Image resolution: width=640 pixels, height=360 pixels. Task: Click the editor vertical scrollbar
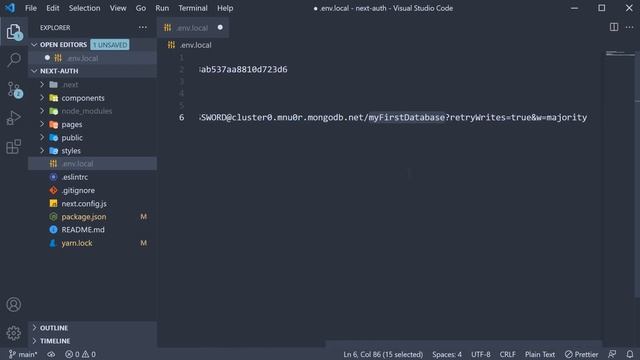click(637, 176)
